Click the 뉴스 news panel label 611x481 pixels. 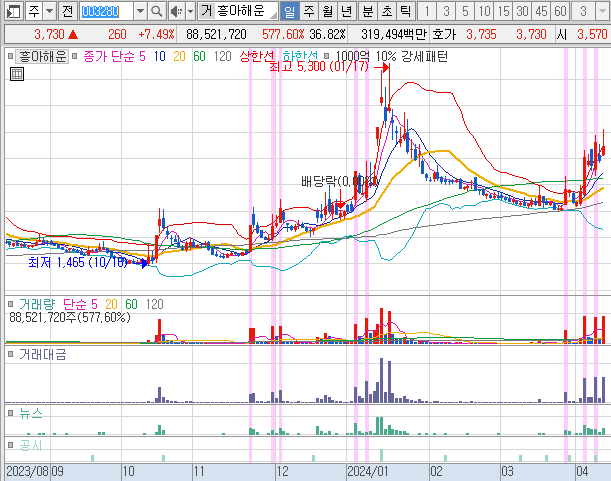click(31, 413)
